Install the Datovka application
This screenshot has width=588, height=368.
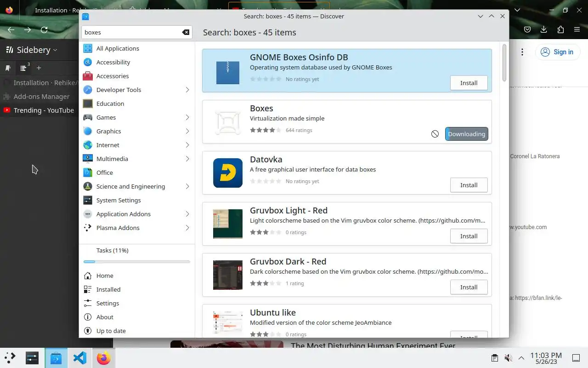(x=469, y=185)
